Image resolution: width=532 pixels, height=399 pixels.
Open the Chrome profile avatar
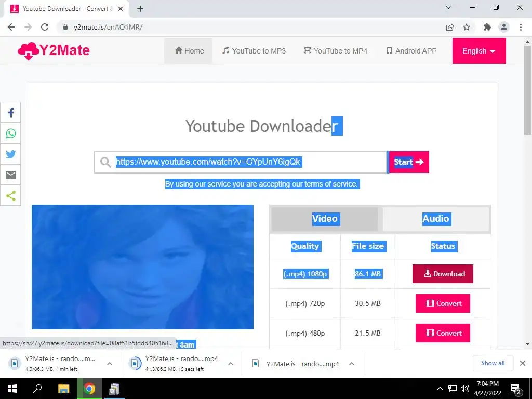click(x=504, y=27)
